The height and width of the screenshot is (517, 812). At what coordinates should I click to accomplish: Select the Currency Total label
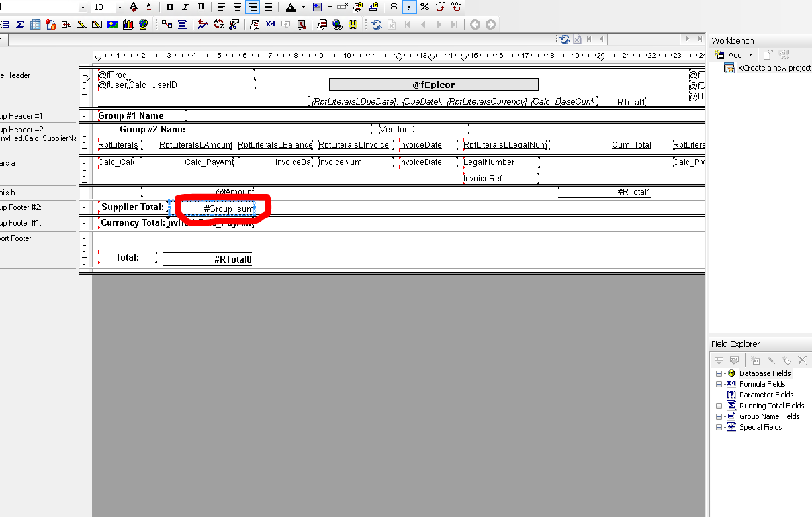click(133, 222)
